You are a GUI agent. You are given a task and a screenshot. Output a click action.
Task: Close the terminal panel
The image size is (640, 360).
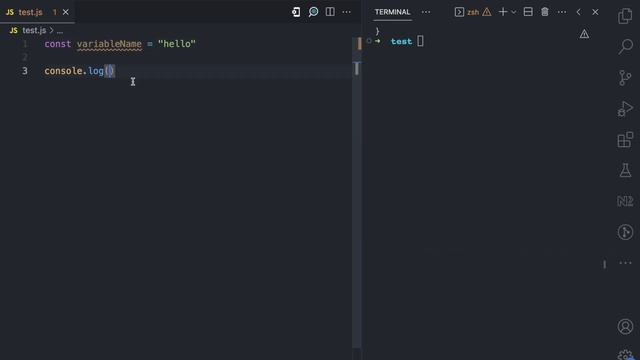[595, 12]
